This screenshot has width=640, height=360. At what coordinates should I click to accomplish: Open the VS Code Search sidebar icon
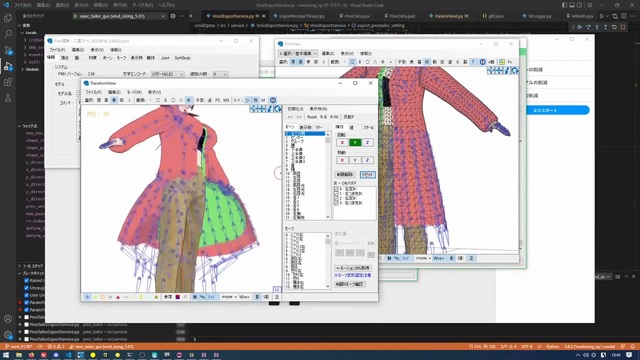click(x=8, y=34)
